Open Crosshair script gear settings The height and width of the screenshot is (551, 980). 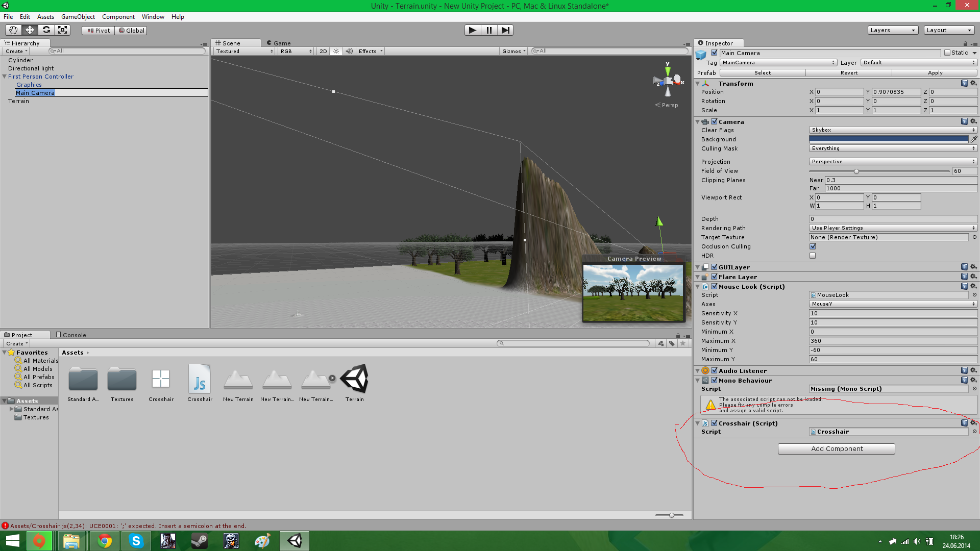click(x=973, y=423)
